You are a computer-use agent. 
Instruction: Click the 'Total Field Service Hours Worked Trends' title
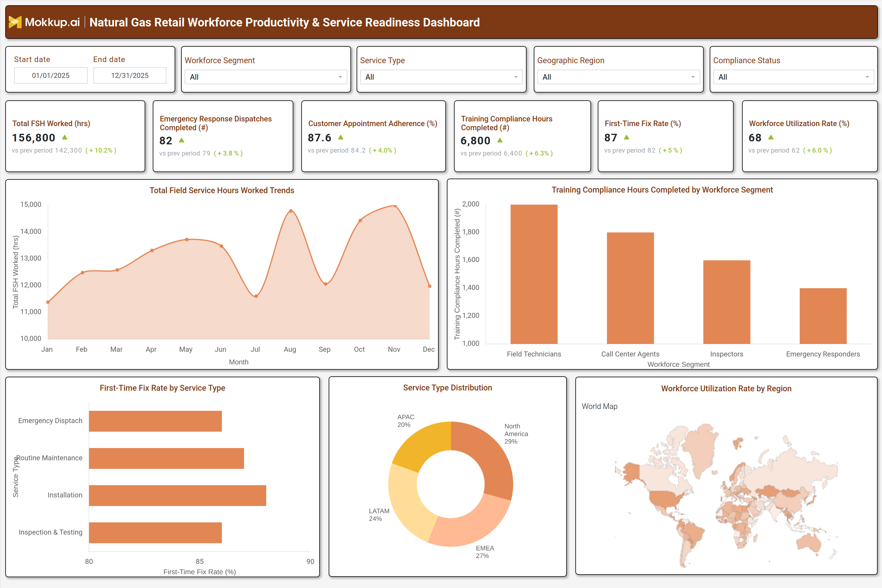(222, 190)
